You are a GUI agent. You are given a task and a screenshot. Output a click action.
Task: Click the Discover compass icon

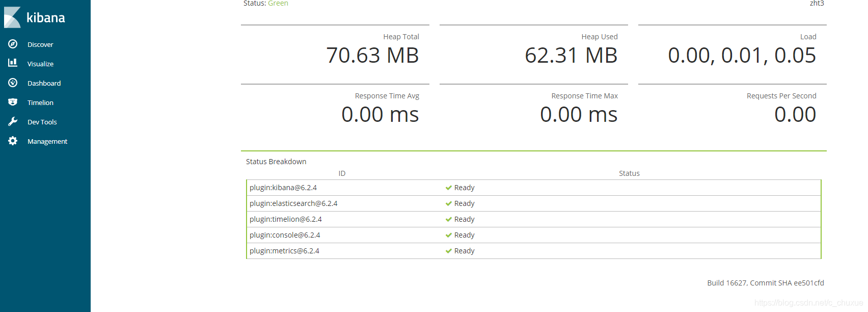coord(13,44)
